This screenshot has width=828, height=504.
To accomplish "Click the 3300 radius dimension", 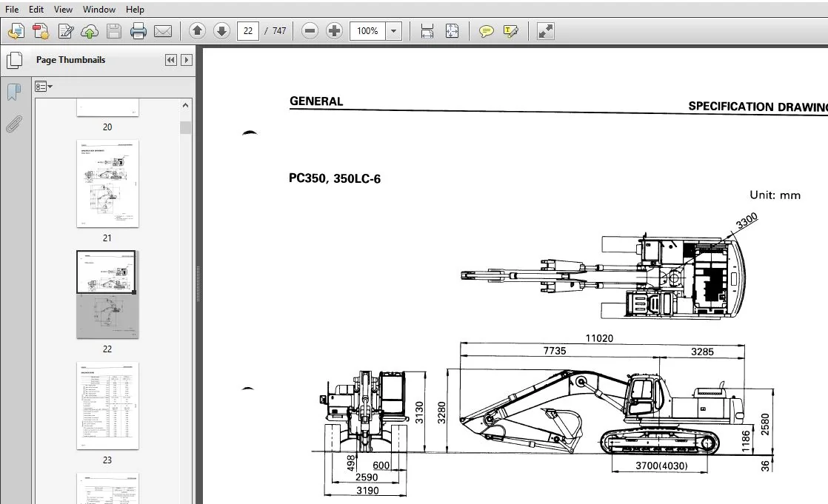I will click(747, 221).
